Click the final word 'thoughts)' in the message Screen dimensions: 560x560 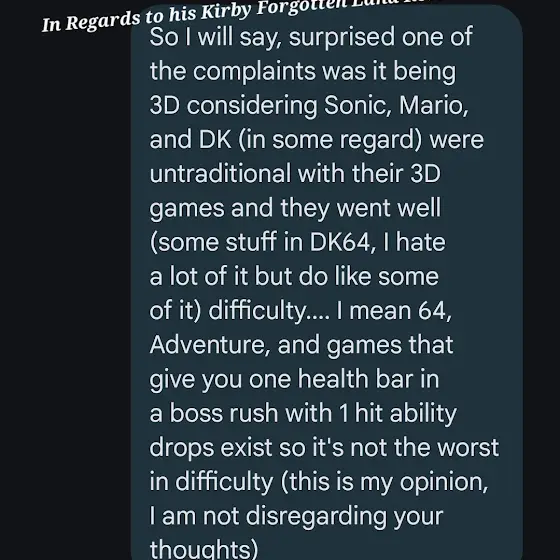(204, 549)
